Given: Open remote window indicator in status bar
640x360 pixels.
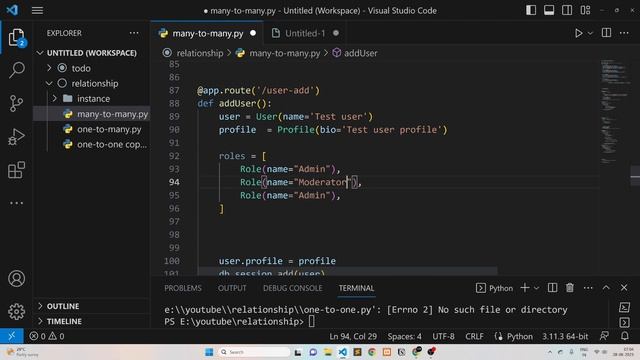Looking at the screenshot, I should coord(12,336).
